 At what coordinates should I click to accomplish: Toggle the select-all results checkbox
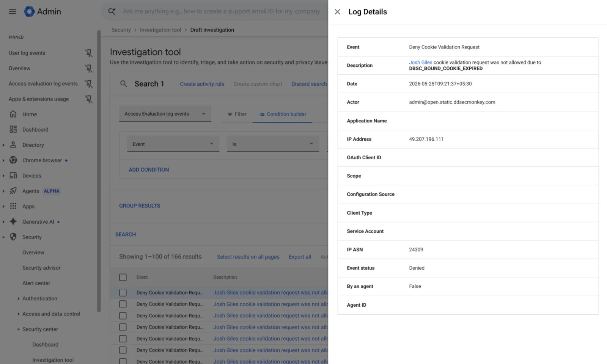click(123, 277)
